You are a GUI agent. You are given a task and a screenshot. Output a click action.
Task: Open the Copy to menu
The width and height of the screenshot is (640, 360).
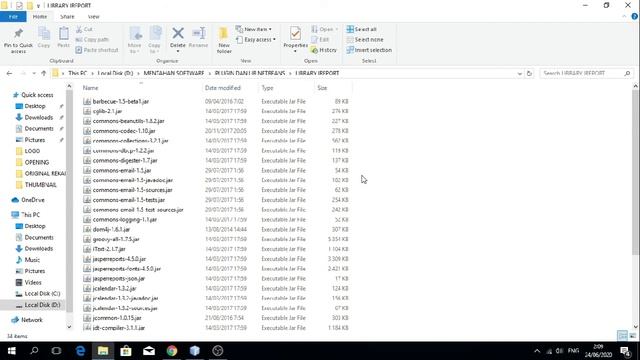(154, 40)
